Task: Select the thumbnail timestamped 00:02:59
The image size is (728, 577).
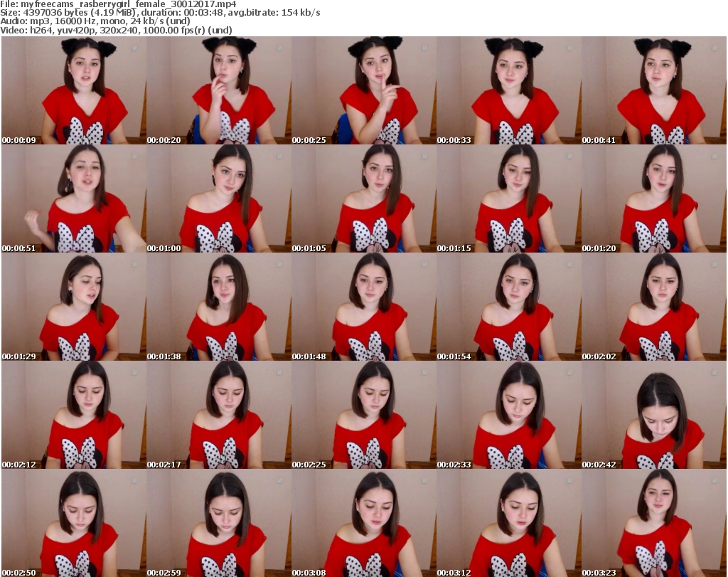Action: 219,523
